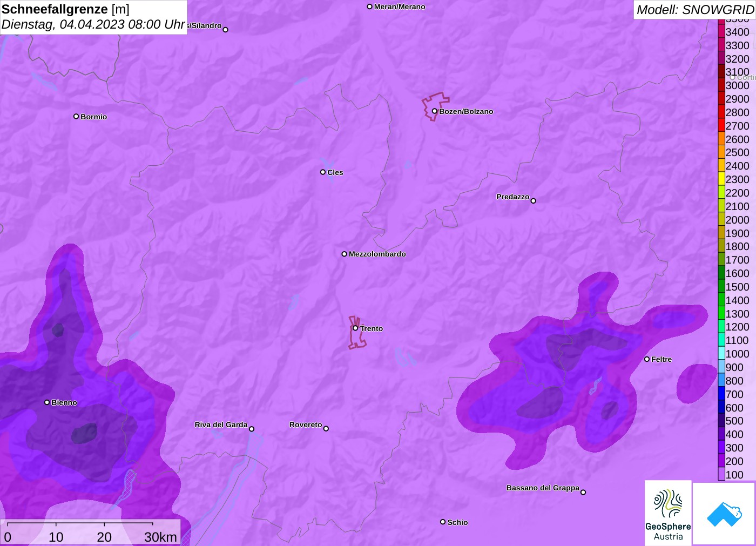Viewport: 756px width, 546px height.
Task: Click the Modell: SNOWGRID label
Action: (695, 10)
